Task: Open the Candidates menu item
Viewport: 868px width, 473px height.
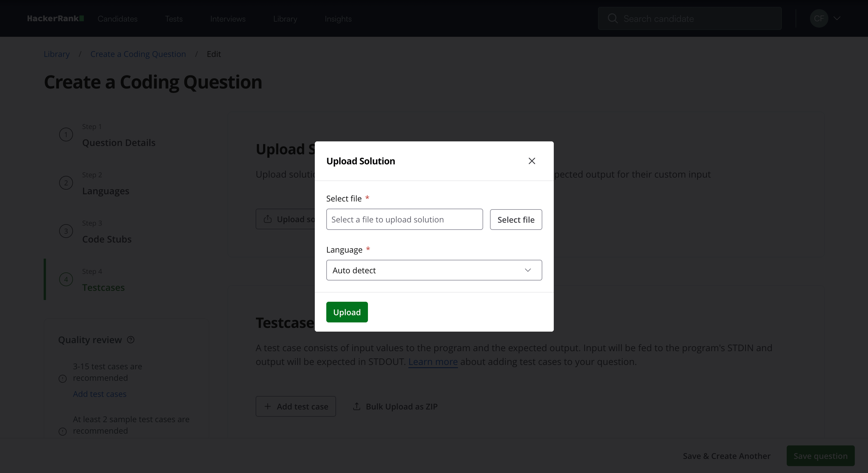Action: click(117, 19)
